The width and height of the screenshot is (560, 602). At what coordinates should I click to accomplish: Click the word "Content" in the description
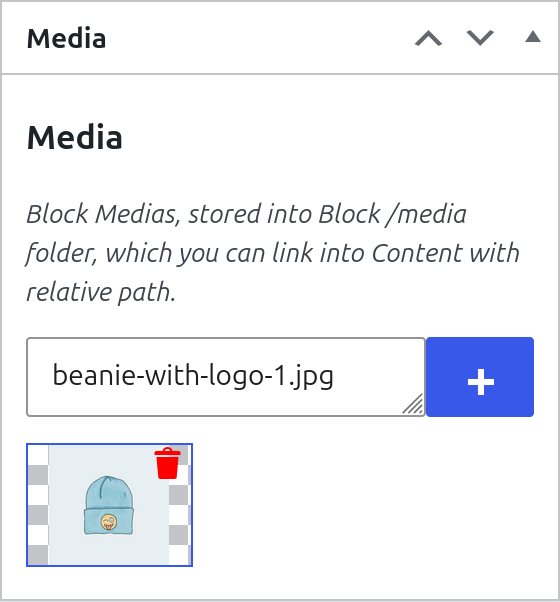point(417,253)
